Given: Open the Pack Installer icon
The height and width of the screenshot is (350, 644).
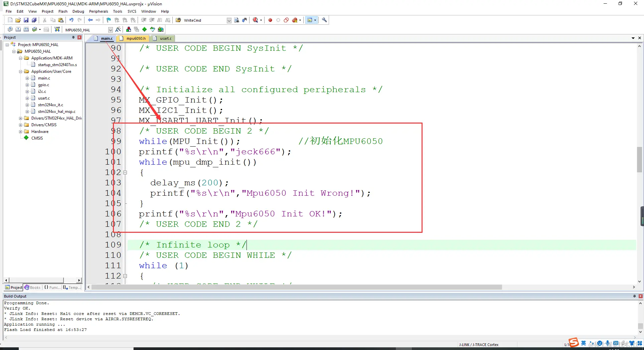Looking at the screenshot, I should click(x=161, y=29).
